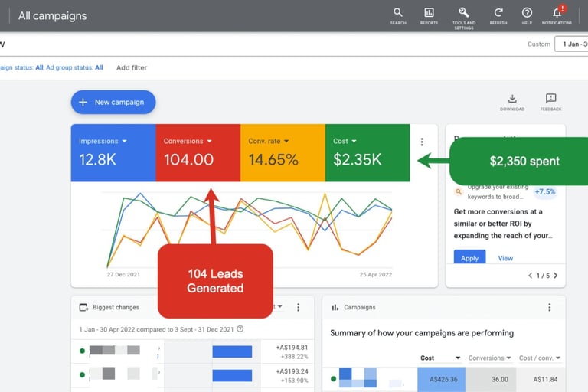This screenshot has width=588, height=392.
Task: Click green status dot beside +A$194.81 row
Action: (82, 351)
